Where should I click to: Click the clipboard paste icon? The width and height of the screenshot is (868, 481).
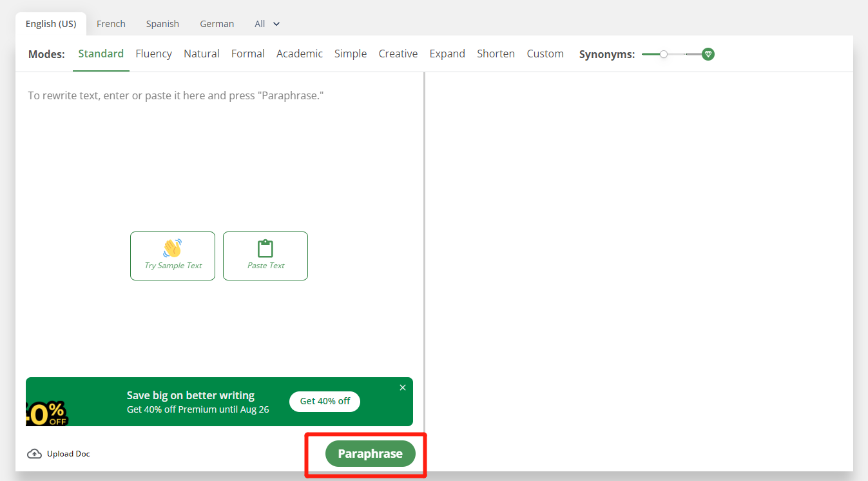point(265,249)
